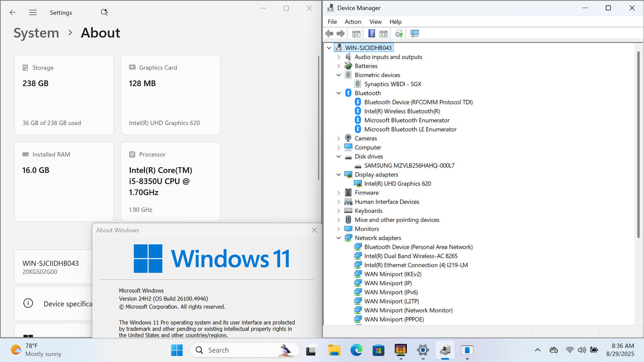Click the Show/Hide Console Tree toolbar icon
The image size is (644, 362).
(356, 34)
